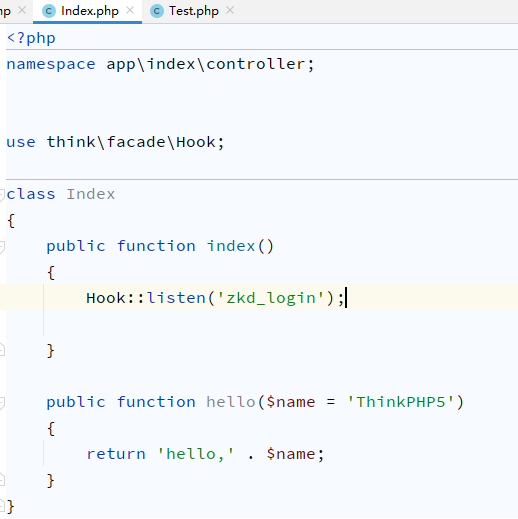The height and width of the screenshot is (519, 518).
Task: Click $name in the return statement
Action: pos(291,454)
